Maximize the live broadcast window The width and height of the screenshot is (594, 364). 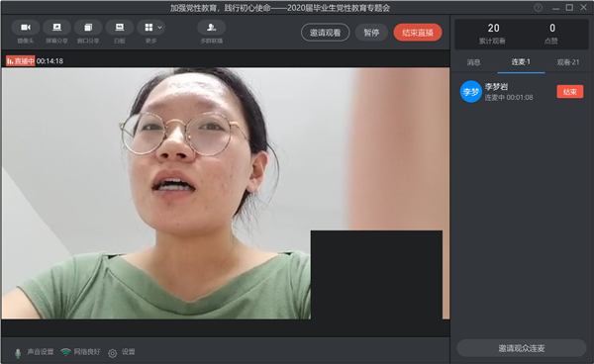(x=569, y=8)
